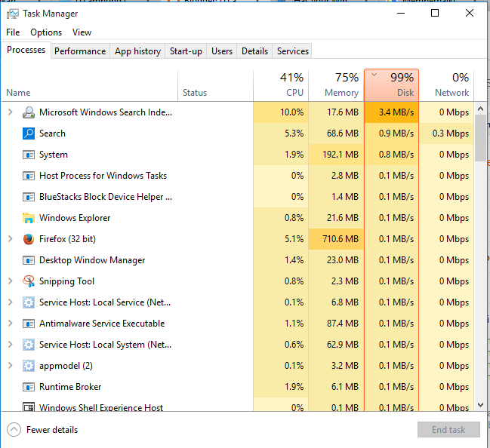Screen dimensions: 490x448
Task: Switch to the Performance tab
Action: tap(80, 51)
